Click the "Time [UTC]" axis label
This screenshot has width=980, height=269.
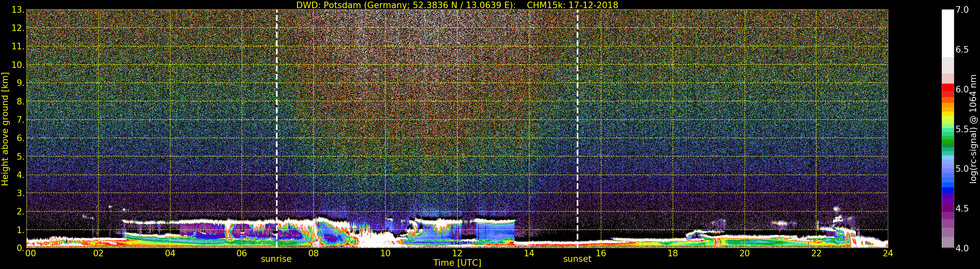tap(457, 262)
